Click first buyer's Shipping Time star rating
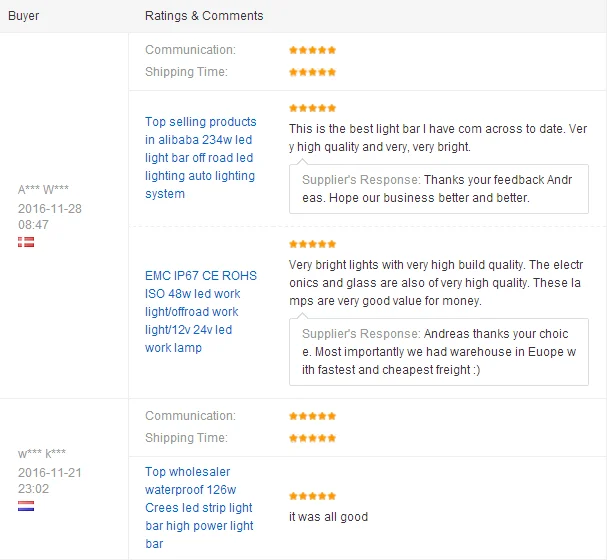 [312, 72]
